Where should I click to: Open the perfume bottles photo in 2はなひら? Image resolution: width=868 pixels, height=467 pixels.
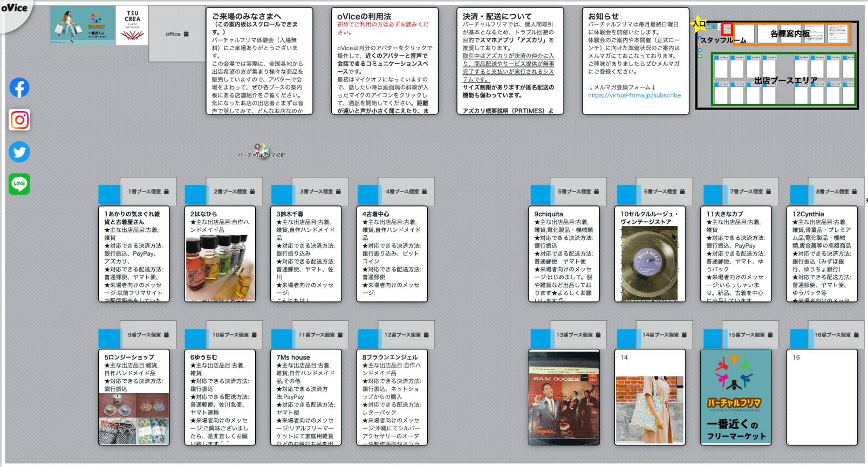[x=220, y=267]
